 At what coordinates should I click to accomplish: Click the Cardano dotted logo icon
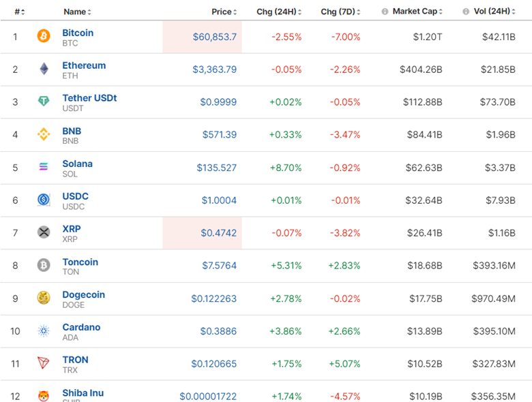[x=44, y=330]
